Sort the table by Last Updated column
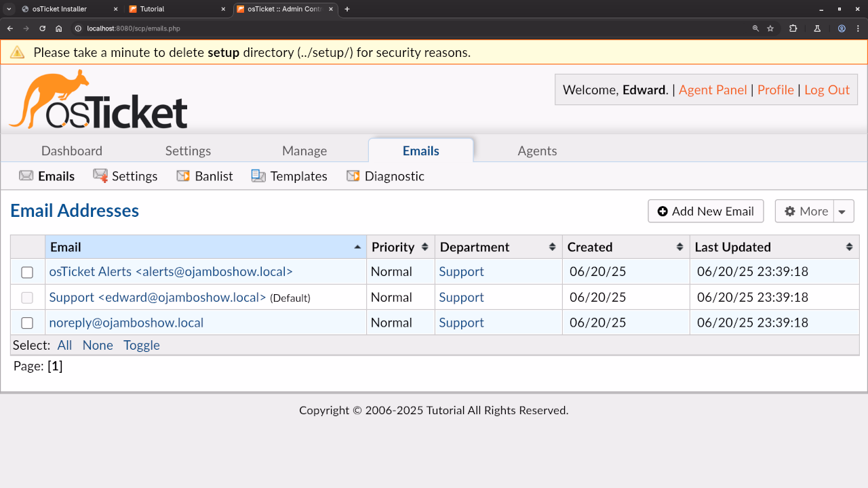 (774, 247)
